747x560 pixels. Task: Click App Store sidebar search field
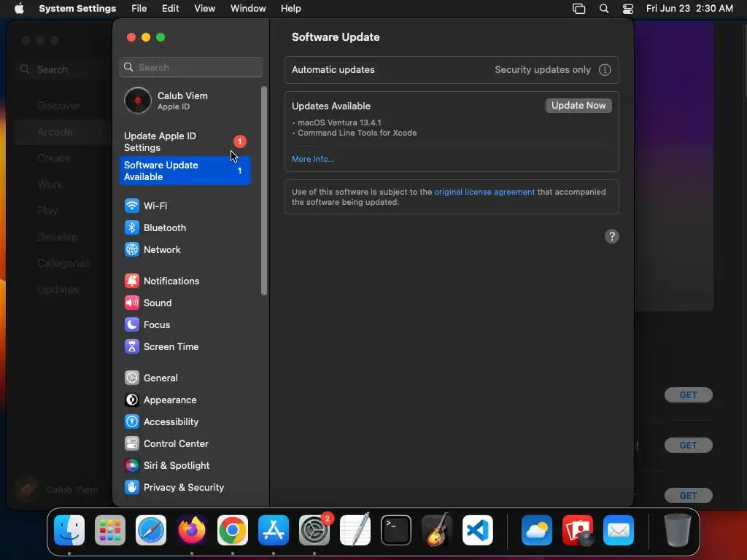(x=63, y=69)
